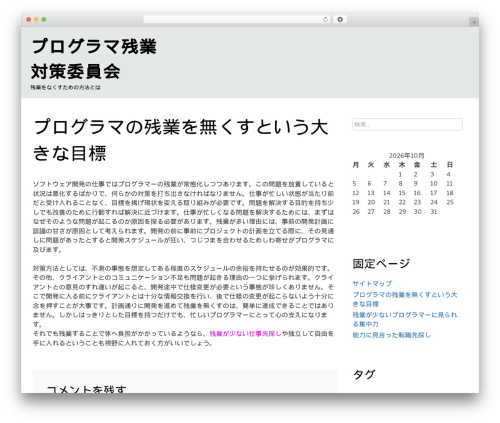Focus the 検索 search field in the sidebar
The width and height of the screenshot is (500, 423).
point(407,124)
